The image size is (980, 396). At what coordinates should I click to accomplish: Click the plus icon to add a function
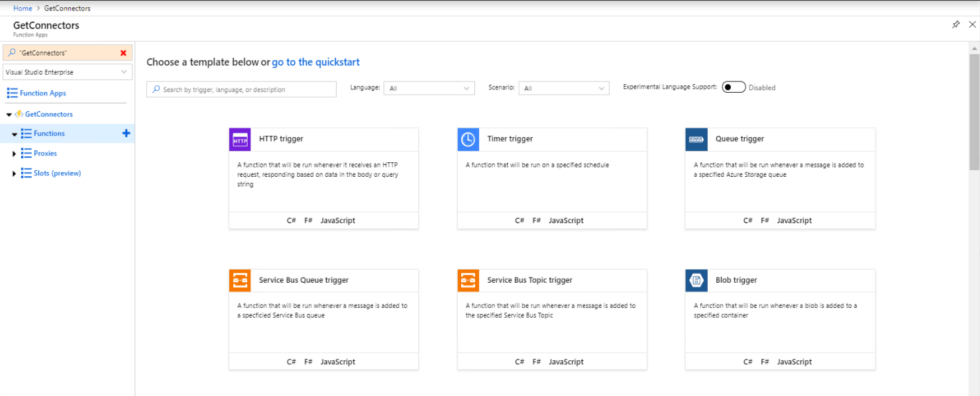[x=127, y=133]
